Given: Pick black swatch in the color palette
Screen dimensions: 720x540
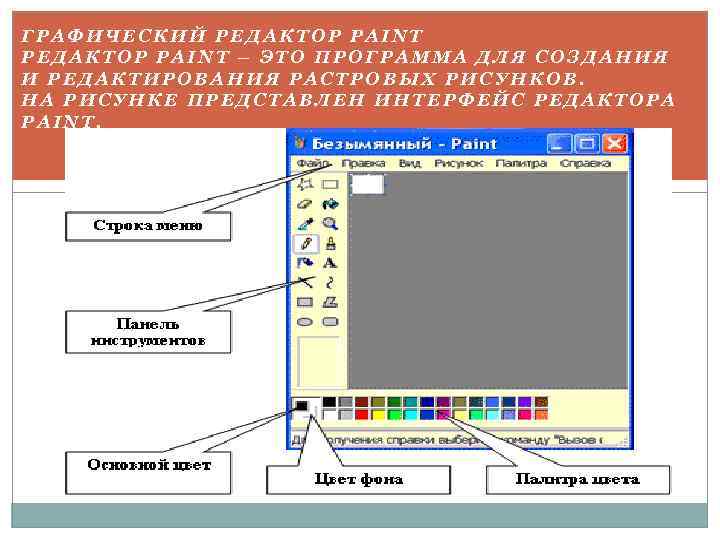Looking at the screenshot, I should click(329, 402).
